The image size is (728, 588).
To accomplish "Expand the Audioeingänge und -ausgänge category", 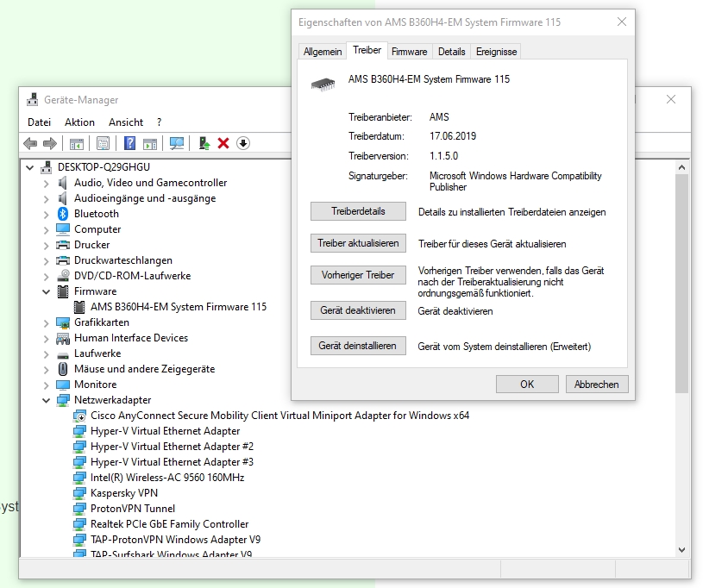I will [46, 198].
